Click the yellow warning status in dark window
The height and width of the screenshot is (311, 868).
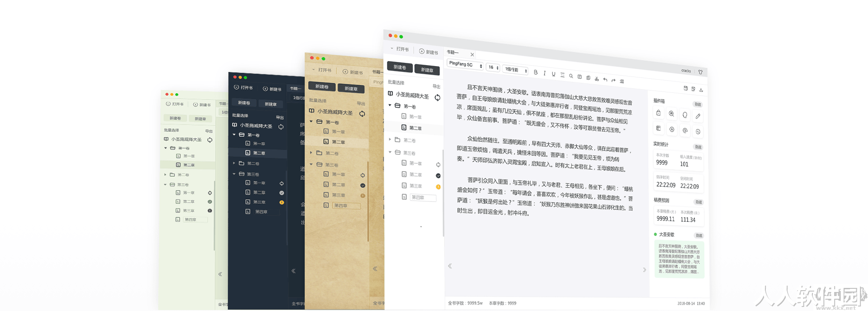pos(282,202)
